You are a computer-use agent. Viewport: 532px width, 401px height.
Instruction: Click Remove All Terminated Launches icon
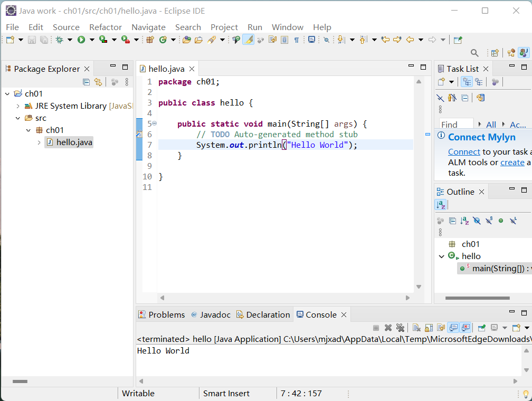click(401, 328)
